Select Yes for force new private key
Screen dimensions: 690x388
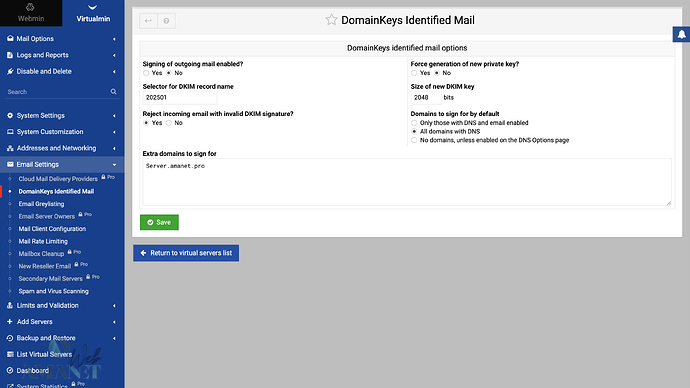[x=414, y=73]
